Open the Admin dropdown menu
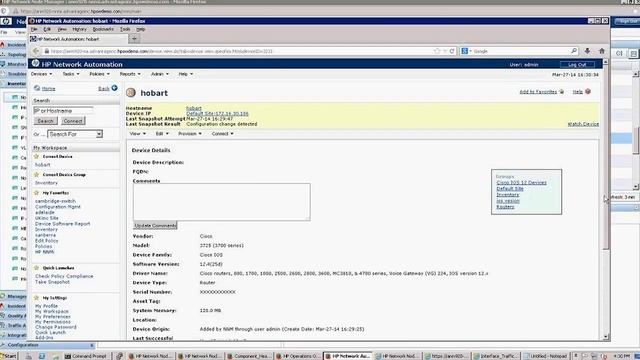 click(x=160, y=74)
